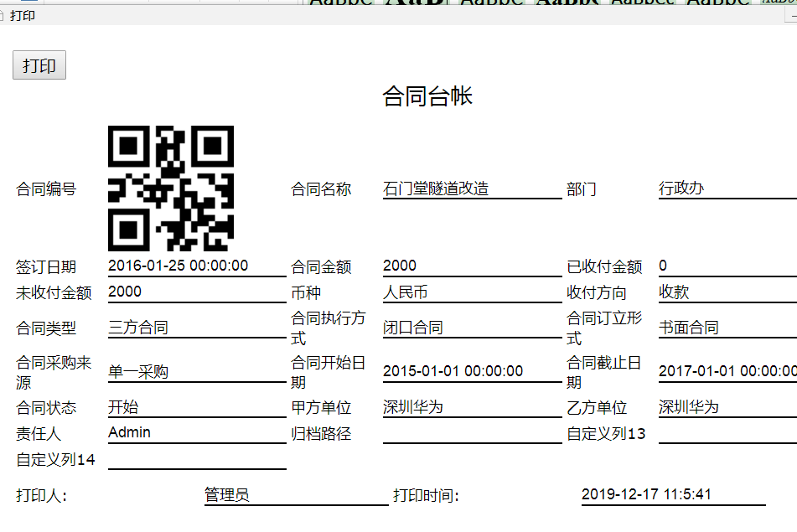Click the 打印人: label
This screenshot has width=797, height=532.
click(42, 495)
